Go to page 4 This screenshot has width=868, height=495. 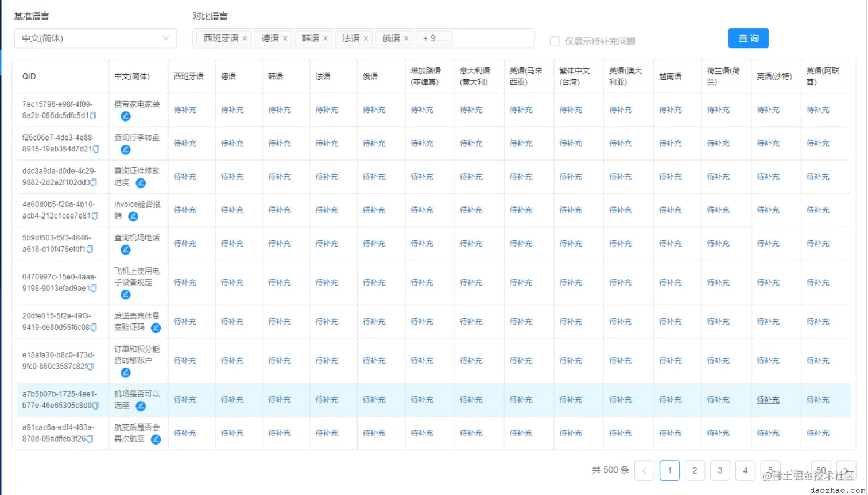[745, 470]
